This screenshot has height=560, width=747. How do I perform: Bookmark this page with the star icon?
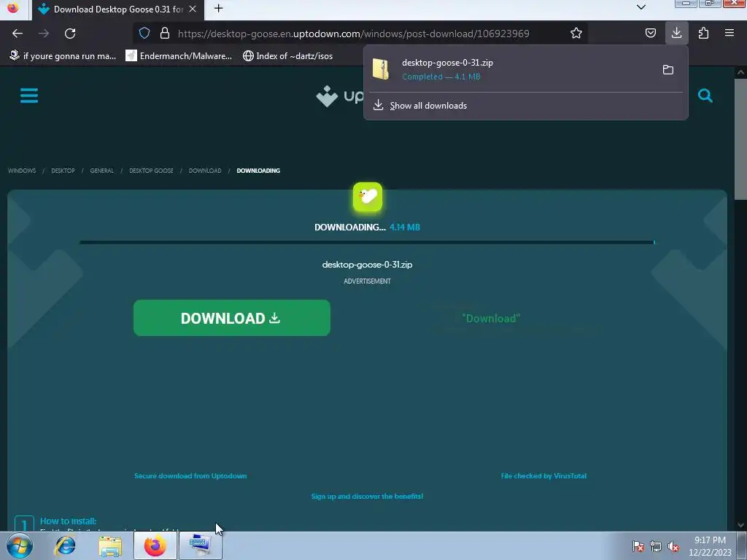(576, 33)
